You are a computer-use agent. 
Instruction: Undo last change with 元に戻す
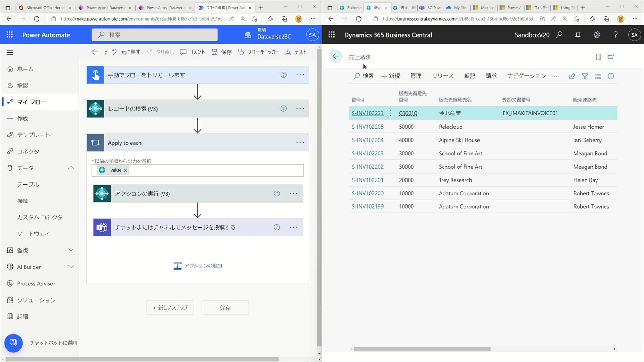pos(126,52)
